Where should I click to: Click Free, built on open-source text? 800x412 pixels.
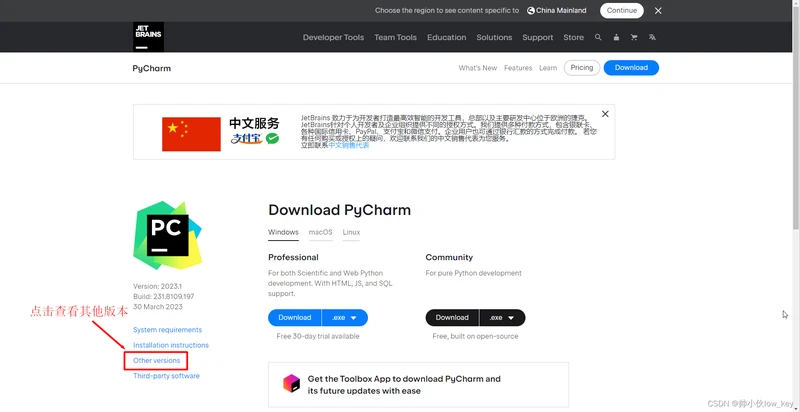pyautogui.click(x=476, y=337)
